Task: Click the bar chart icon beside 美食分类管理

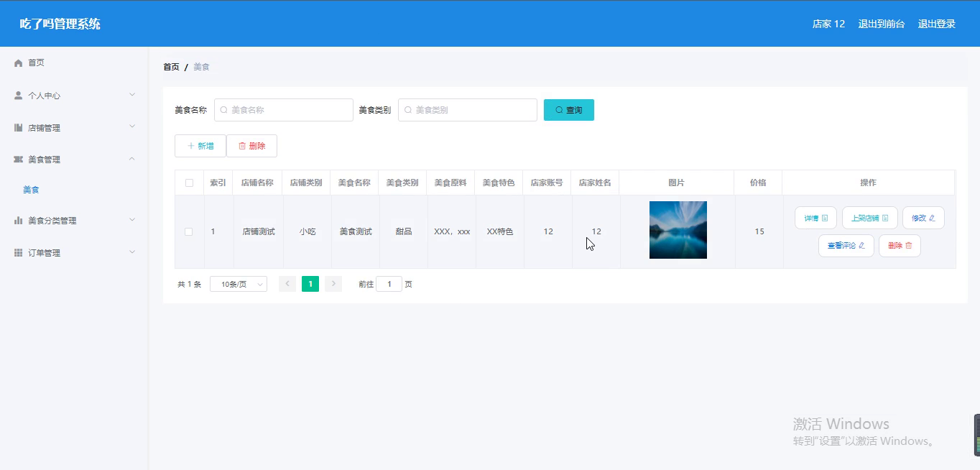Action: (x=19, y=221)
